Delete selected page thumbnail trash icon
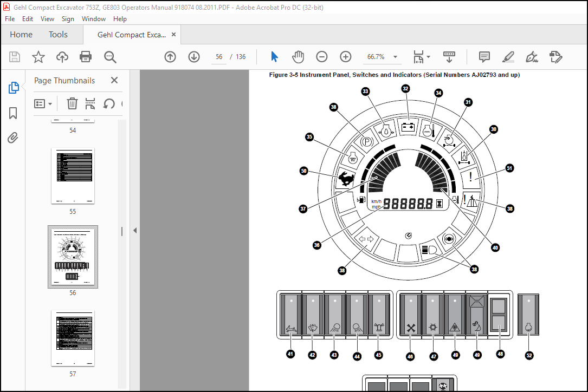This screenshot has height=392, width=588. click(72, 103)
